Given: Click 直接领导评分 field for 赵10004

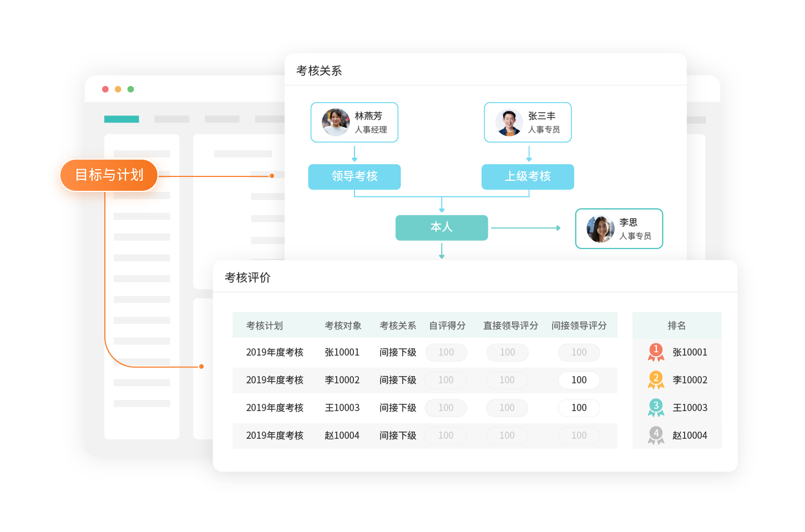Looking at the screenshot, I should click(507, 435).
